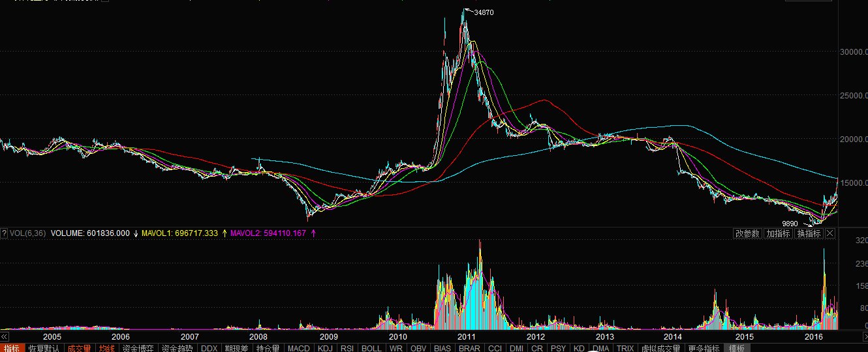Switch to the CR indicator
868x352 pixels.
tap(537, 348)
